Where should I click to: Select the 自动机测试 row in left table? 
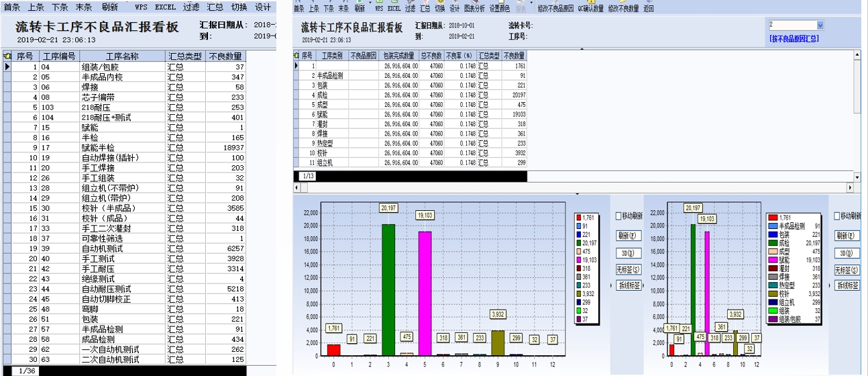[x=125, y=248]
